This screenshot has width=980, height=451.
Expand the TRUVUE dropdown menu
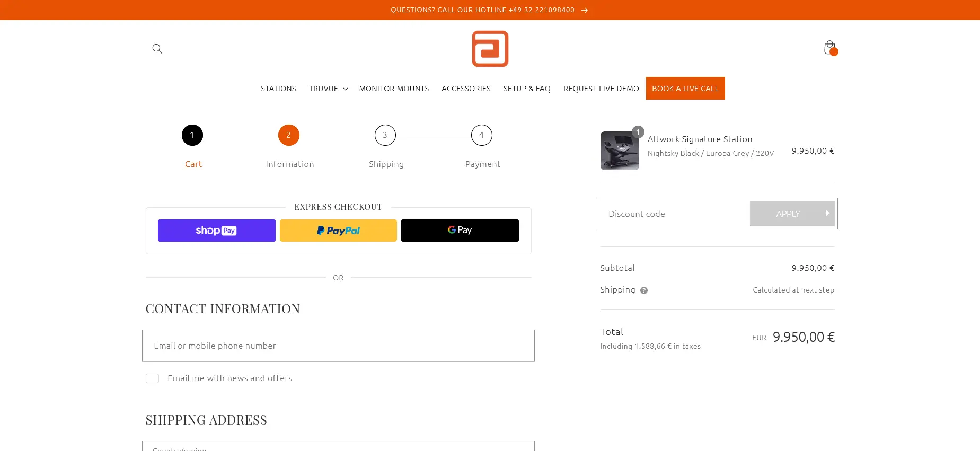328,89
